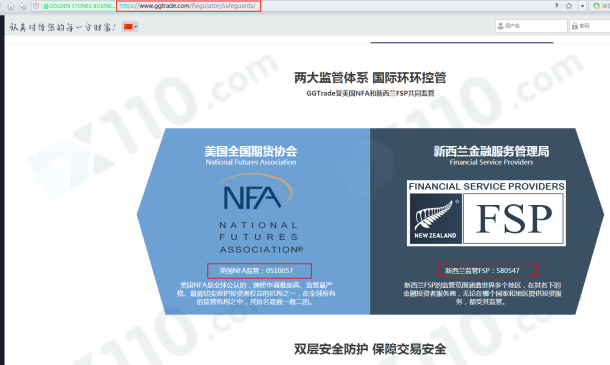Click the www.ggtrade.com URL in the address bar
Screen dimensions: 610x365
(x=188, y=6)
